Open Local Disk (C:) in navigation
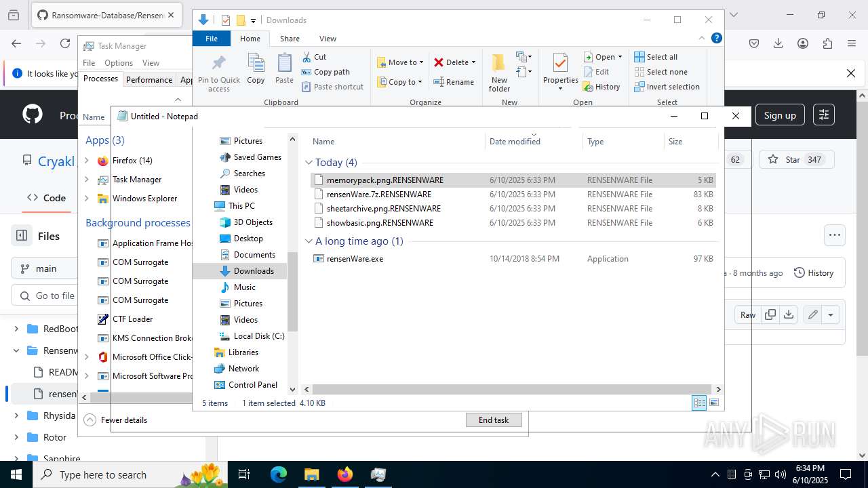 pos(259,336)
